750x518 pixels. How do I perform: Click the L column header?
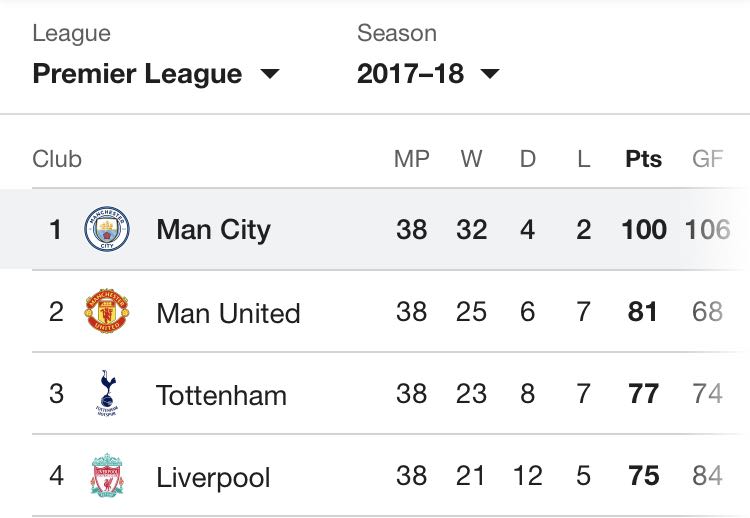[584, 159]
